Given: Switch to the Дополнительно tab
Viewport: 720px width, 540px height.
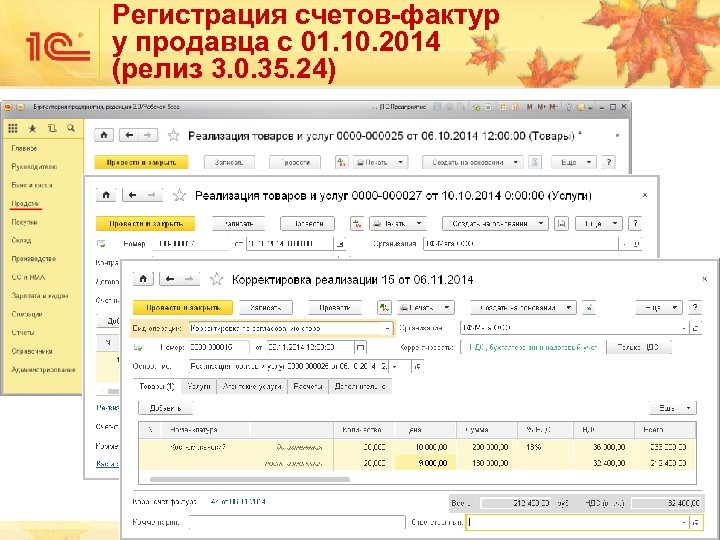Looking at the screenshot, I should pyautogui.click(x=360, y=386).
